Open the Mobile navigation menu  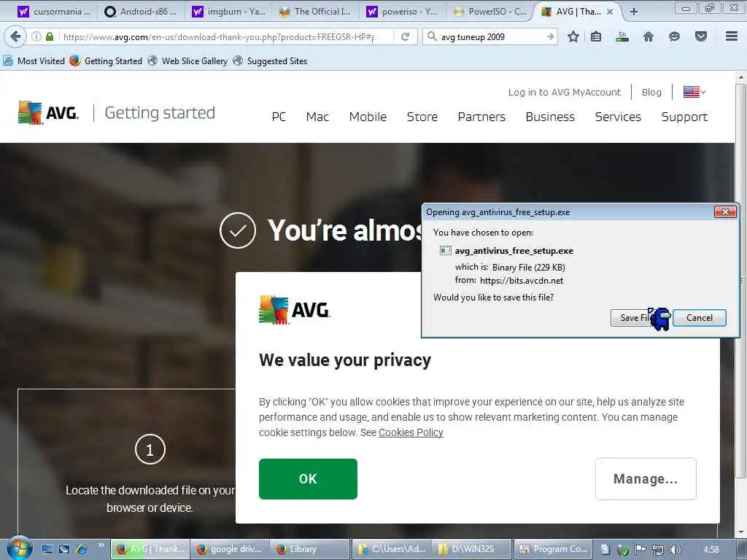point(368,117)
